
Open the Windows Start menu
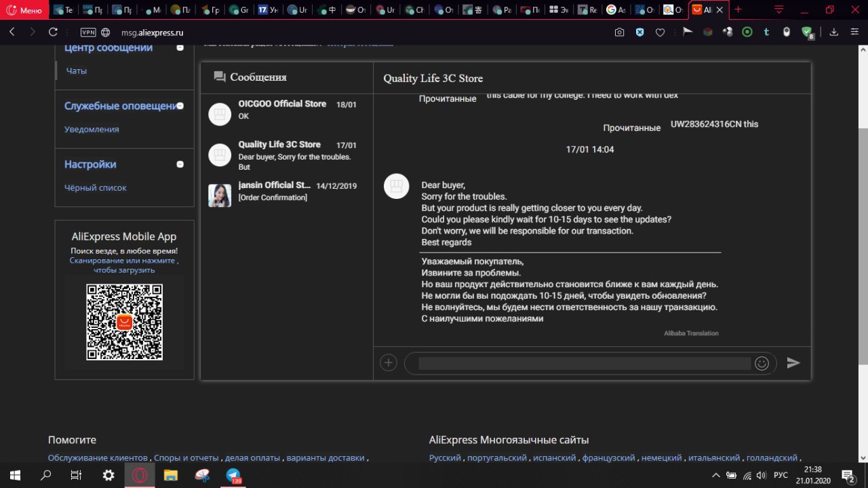pyautogui.click(x=14, y=475)
